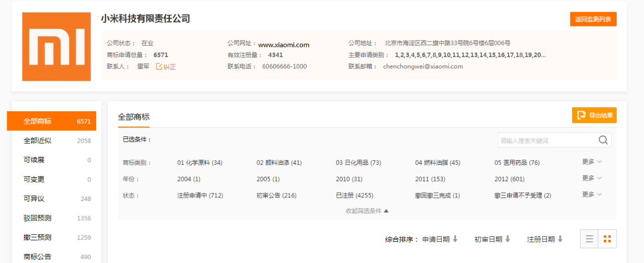Viewport: 644px width, 263px height.
Task: Click export icon in 导出结果 button
Action: (x=581, y=115)
